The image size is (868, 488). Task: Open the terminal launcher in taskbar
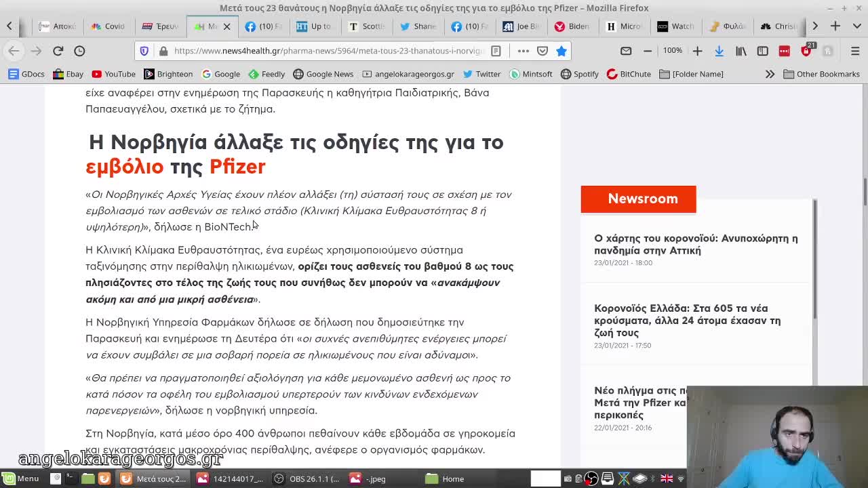click(72, 479)
